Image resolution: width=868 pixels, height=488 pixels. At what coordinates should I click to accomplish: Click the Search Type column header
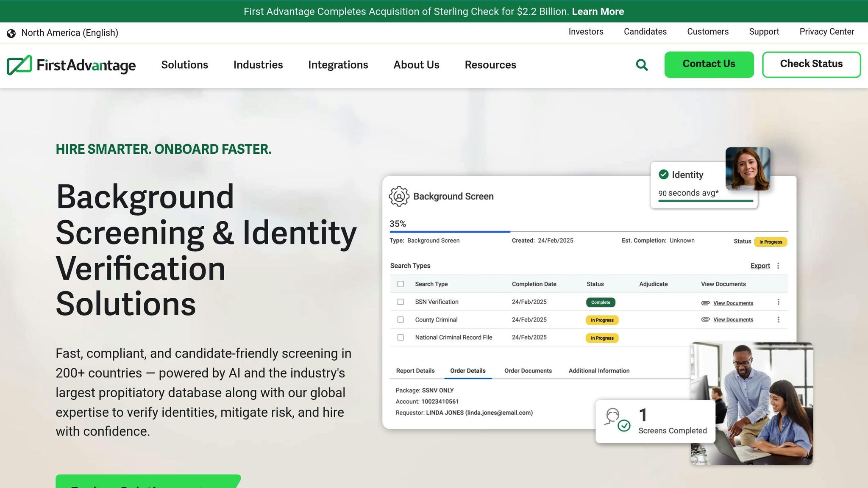tap(431, 284)
